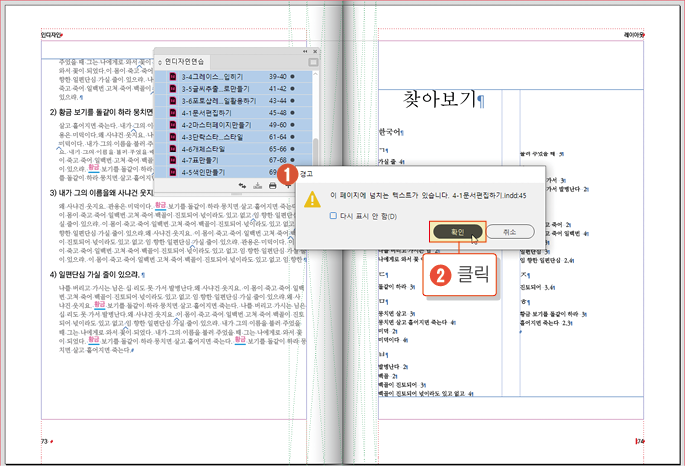Viewport: 685px width, 466px height.
Task: Click InDesign file icon of 3-4그레이스 row
Action: pos(173,76)
